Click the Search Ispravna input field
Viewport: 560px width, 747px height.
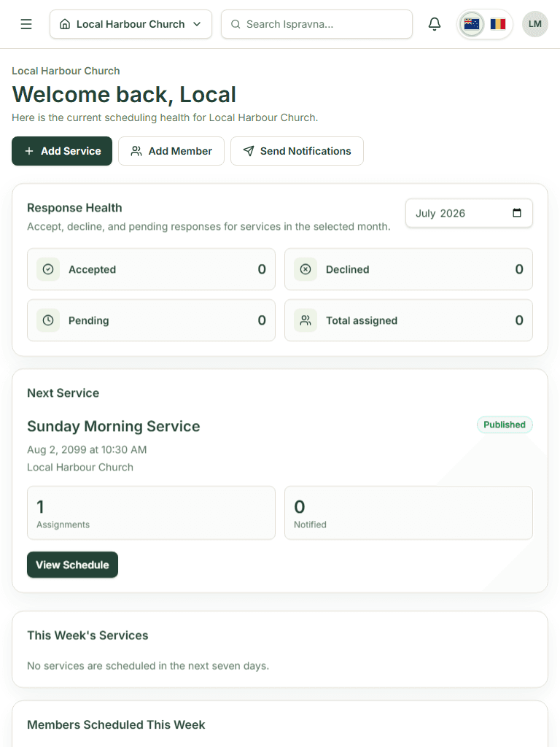click(x=316, y=24)
